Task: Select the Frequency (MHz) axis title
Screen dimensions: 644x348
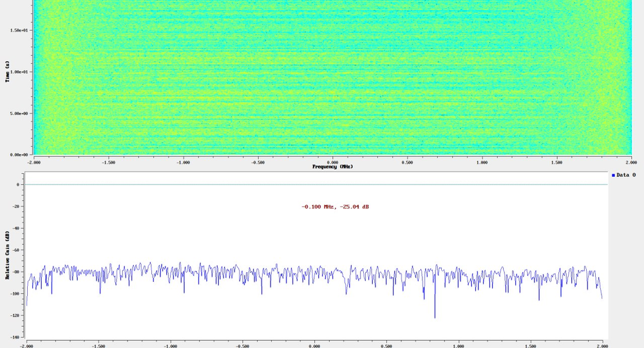Action: (x=332, y=167)
